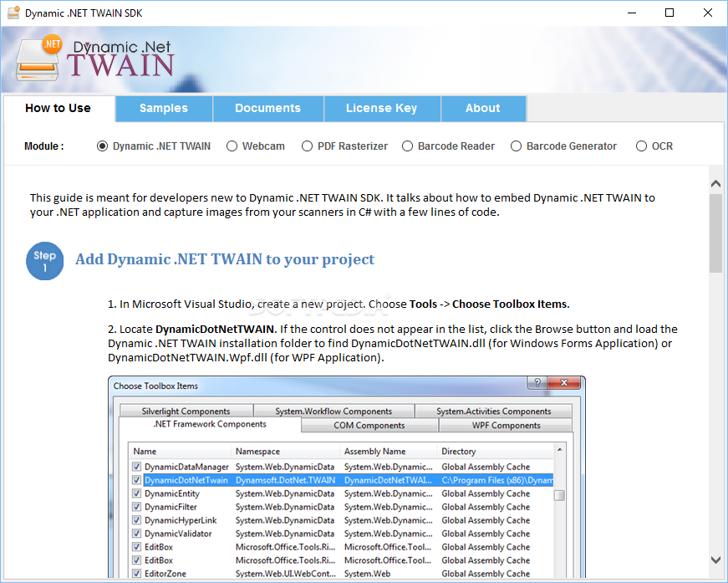
Task: Click the main vertical scrollbar thumb
Action: pos(715,233)
